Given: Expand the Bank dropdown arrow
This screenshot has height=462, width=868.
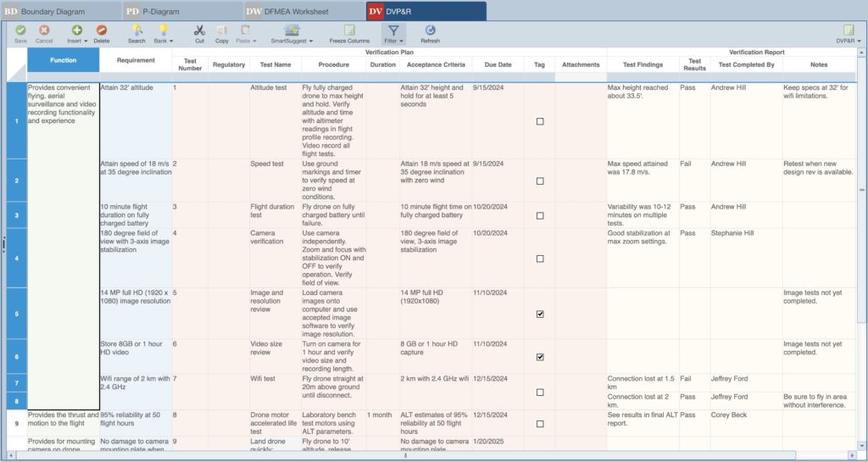Looking at the screenshot, I should click(171, 41).
